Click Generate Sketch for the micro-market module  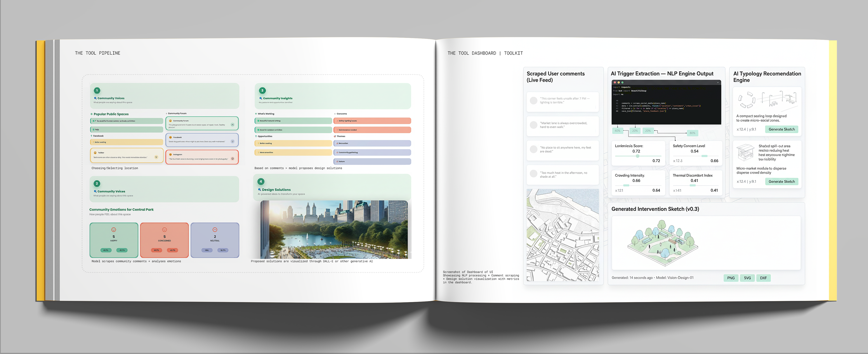781,181
